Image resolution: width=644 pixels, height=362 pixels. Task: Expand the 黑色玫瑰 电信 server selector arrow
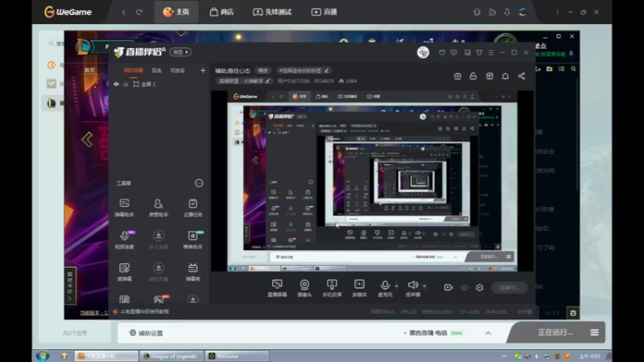point(488,333)
